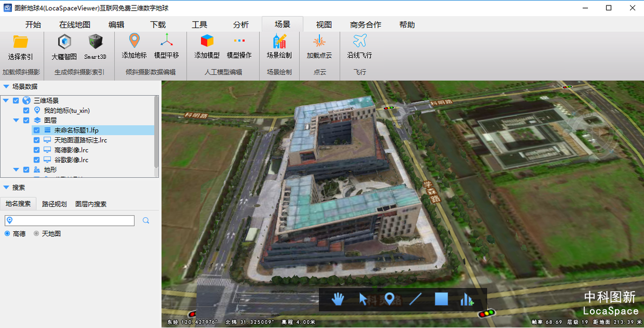Click the pin icon beside 我的地标(tu_xin)
644x328 pixels.
tap(37, 111)
